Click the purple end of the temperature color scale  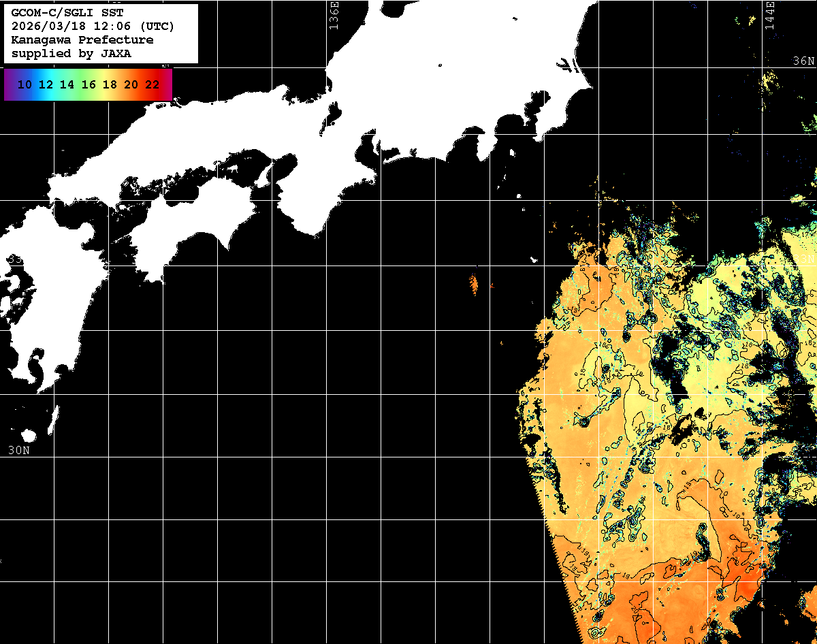[10, 84]
